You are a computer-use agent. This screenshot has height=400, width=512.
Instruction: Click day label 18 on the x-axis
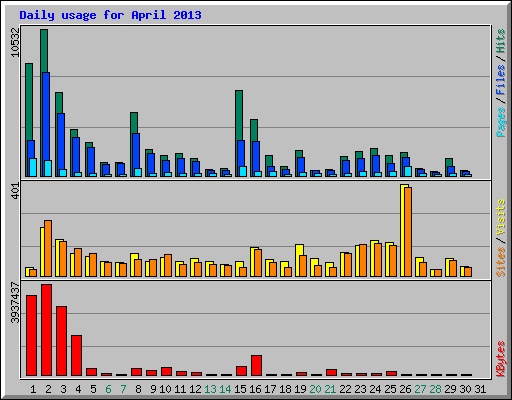(285, 389)
